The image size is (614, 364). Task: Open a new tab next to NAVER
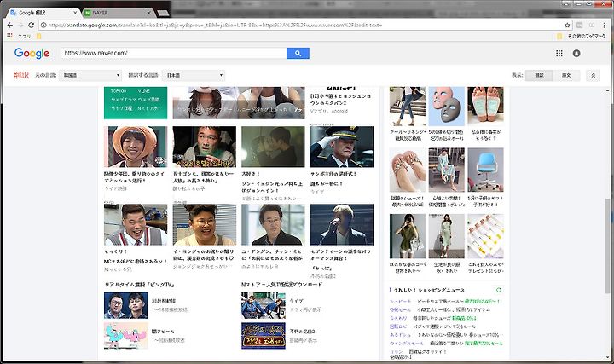point(163,14)
